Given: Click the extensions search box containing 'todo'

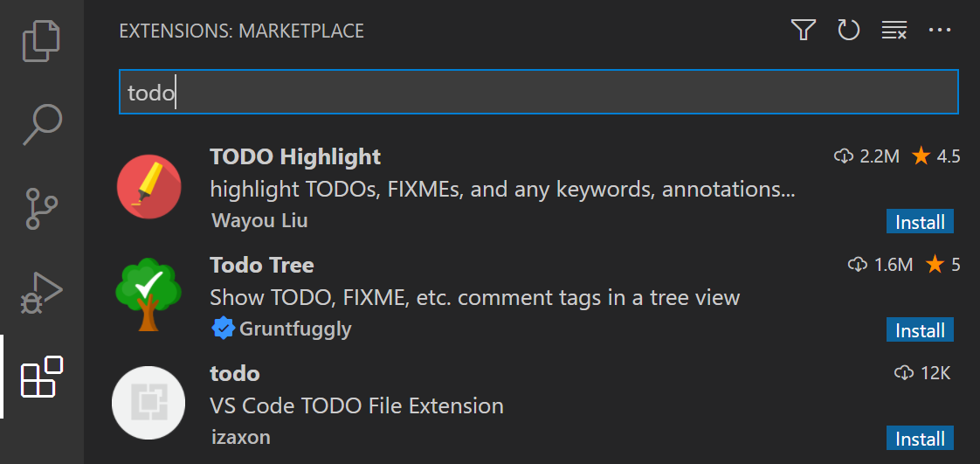Looking at the screenshot, I should (538, 93).
